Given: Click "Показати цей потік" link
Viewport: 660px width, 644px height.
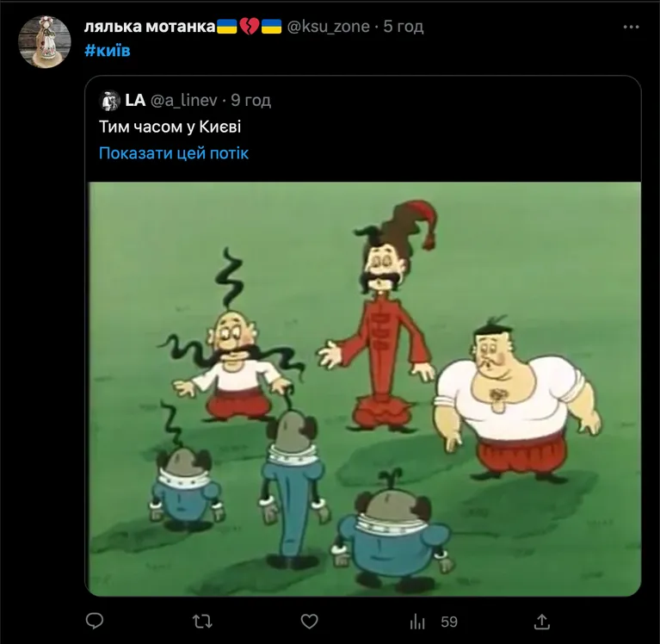Looking at the screenshot, I should click(x=174, y=153).
